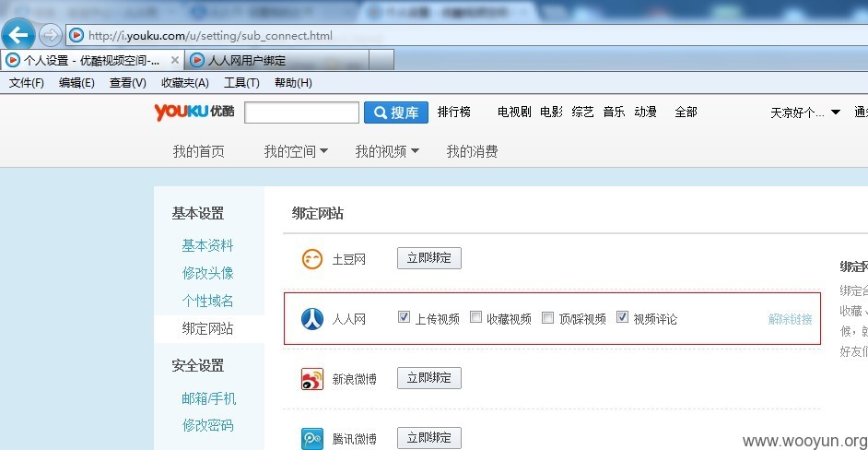The height and width of the screenshot is (450, 868).
Task: Click the 绑定网站 page heading
Action: (x=318, y=214)
